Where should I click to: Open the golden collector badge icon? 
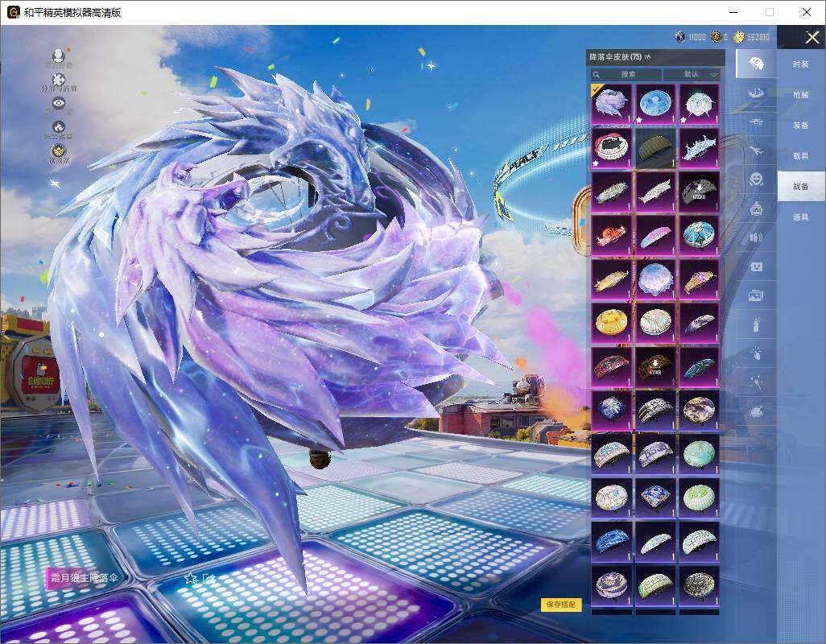click(x=59, y=151)
